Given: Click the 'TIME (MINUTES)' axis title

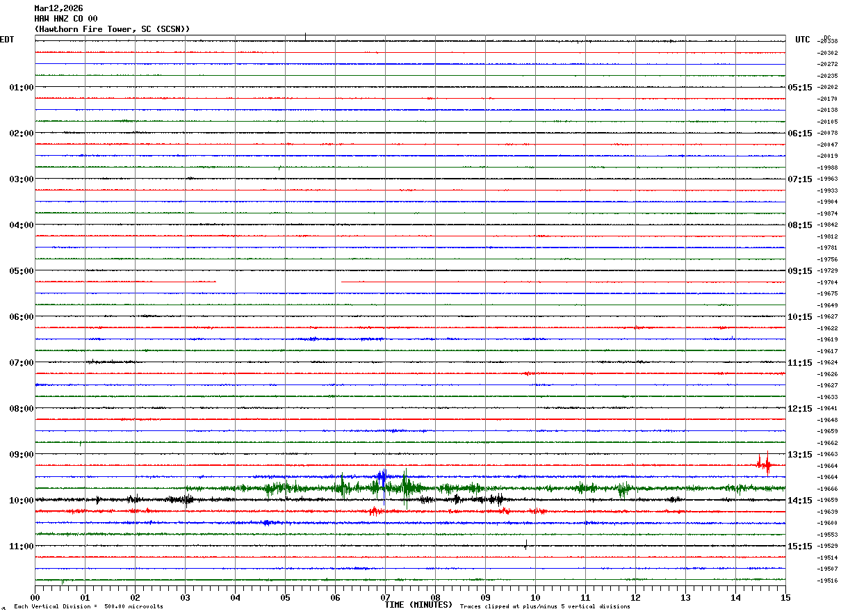Looking at the screenshot, I should 418,605.
